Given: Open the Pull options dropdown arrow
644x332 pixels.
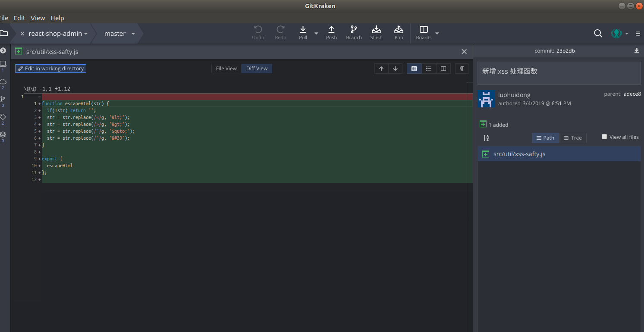Looking at the screenshot, I should [x=316, y=33].
